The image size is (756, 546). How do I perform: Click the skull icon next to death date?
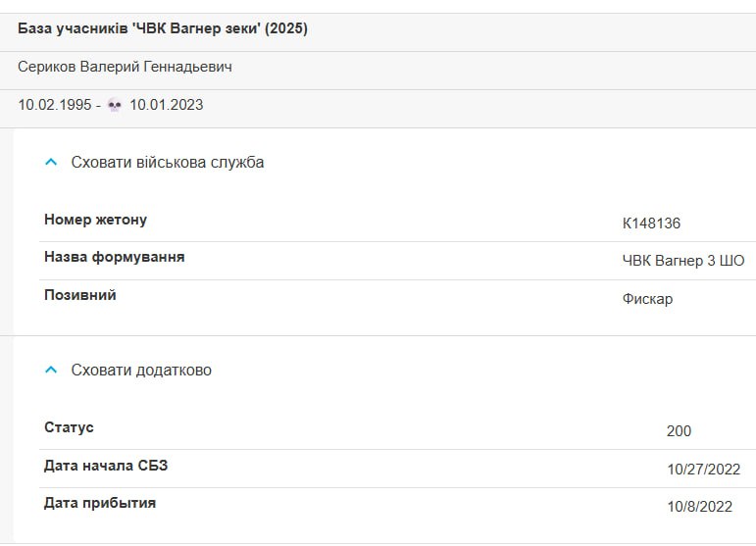[115, 105]
